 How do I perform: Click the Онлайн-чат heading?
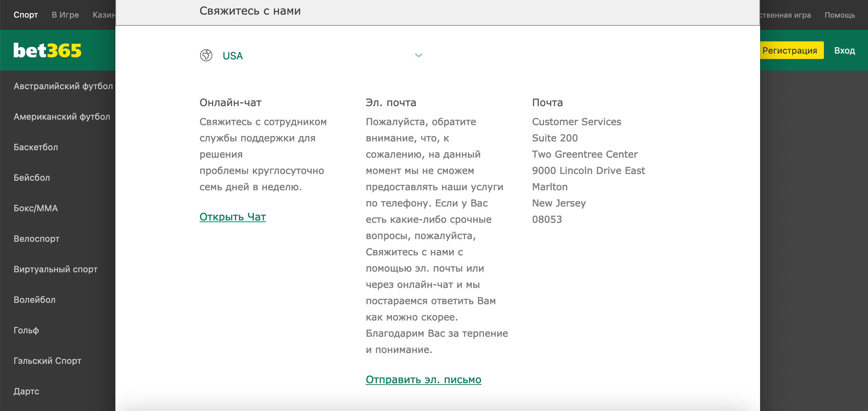click(x=230, y=102)
